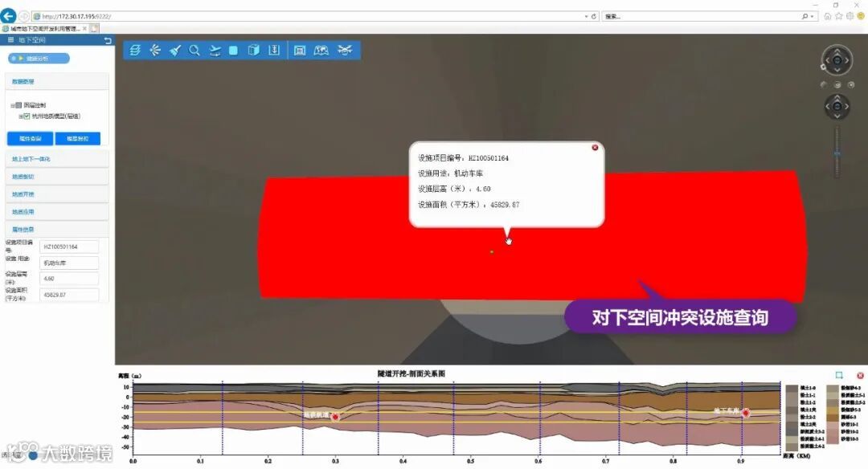Click the blue pill button at panel top

point(39,58)
